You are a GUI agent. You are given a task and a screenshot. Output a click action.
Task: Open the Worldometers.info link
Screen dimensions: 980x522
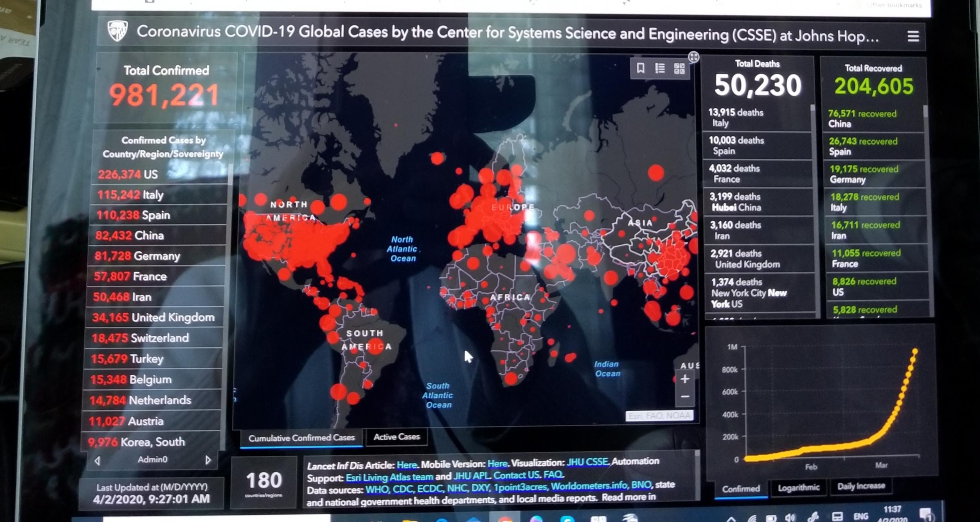tap(589, 486)
